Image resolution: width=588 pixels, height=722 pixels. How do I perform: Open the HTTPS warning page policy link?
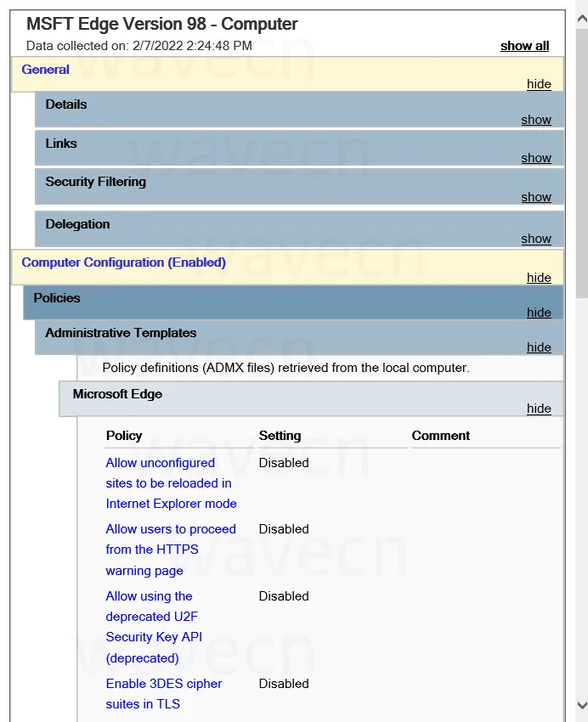pyautogui.click(x=170, y=550)
